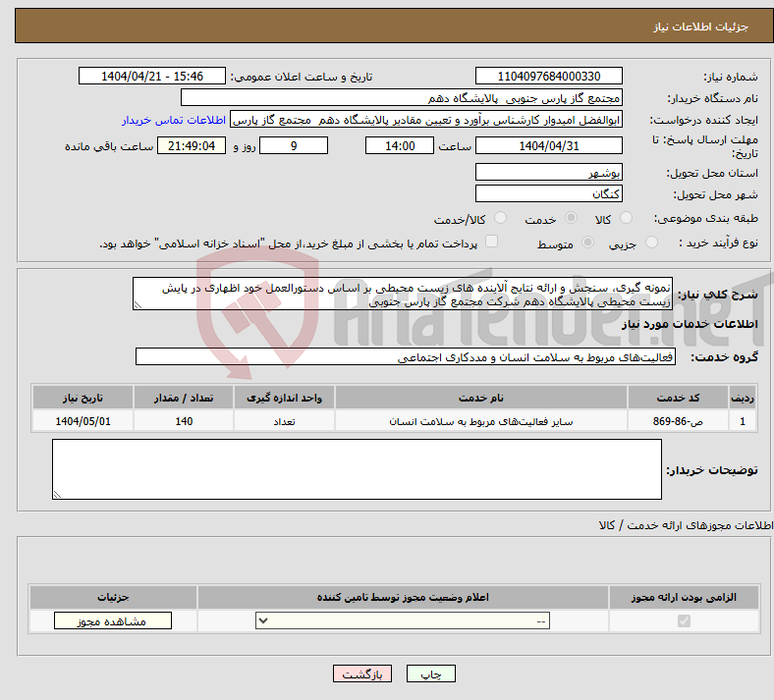Click the city field کنگان

(548, 193)
